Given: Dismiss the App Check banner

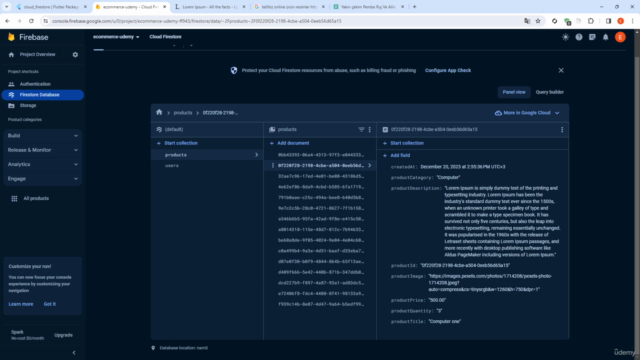Looking at the screenshot, I should click(561, 70).
